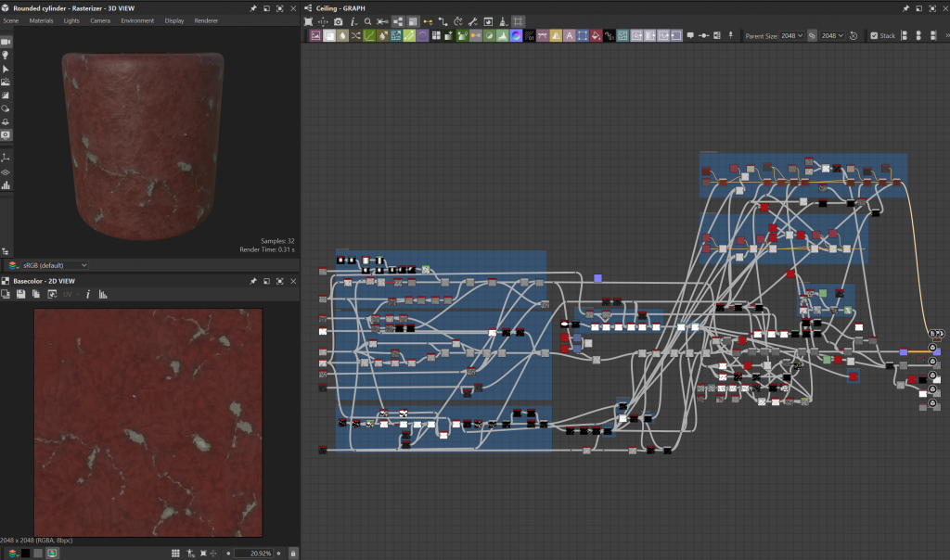Click the camera icon in 3D view sidebar
950x560 pixels.
pyautogui.click(x=6, y=42)
